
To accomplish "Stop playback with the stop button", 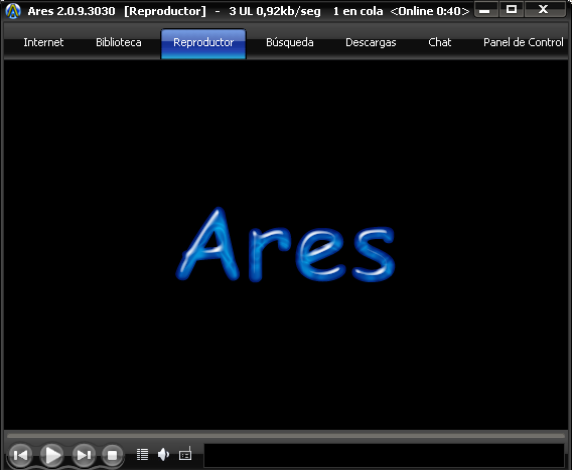I will click(112, 455).
